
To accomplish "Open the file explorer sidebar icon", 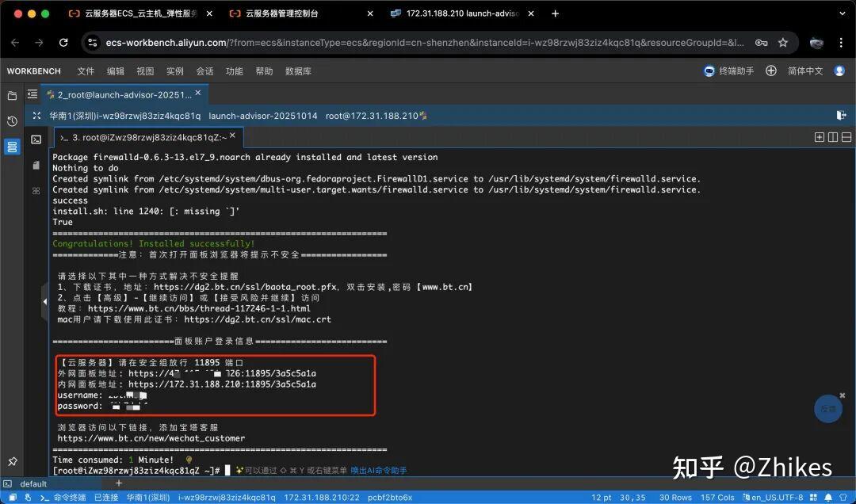I will tap(12, 96).
